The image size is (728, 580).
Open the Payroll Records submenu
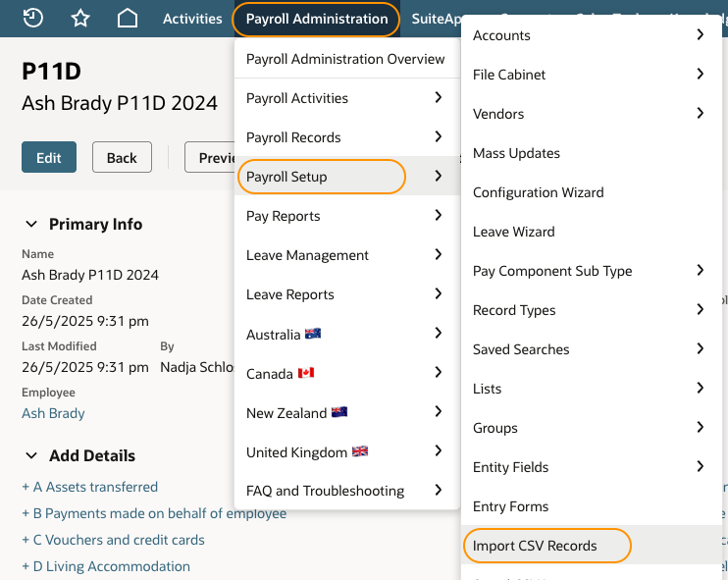click(347, 137)
